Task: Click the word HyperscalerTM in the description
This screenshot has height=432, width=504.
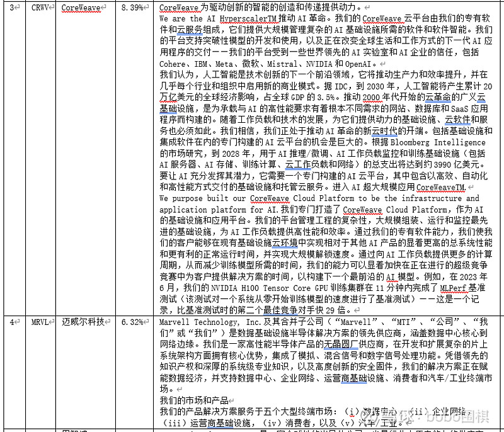Action: tap(248, 19)
